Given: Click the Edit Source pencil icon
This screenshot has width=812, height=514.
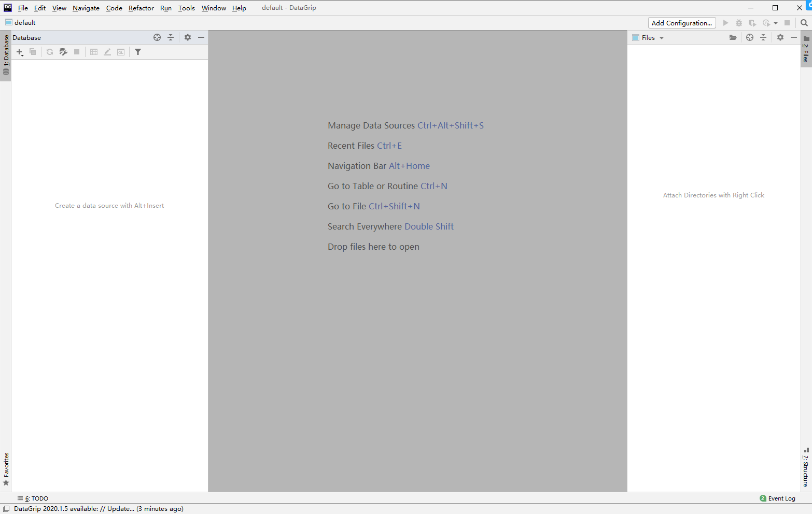Looking at the screenshot, I should (x=107, y=52).
